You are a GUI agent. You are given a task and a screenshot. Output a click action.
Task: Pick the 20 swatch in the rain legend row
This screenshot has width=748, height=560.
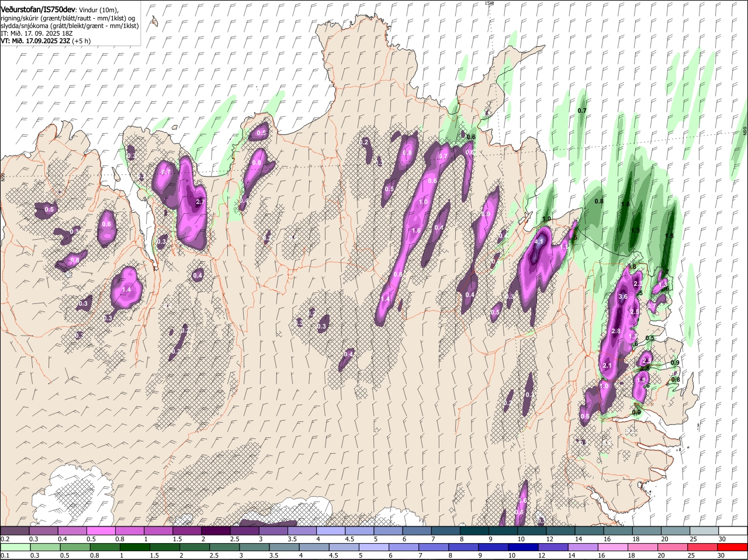673,547
